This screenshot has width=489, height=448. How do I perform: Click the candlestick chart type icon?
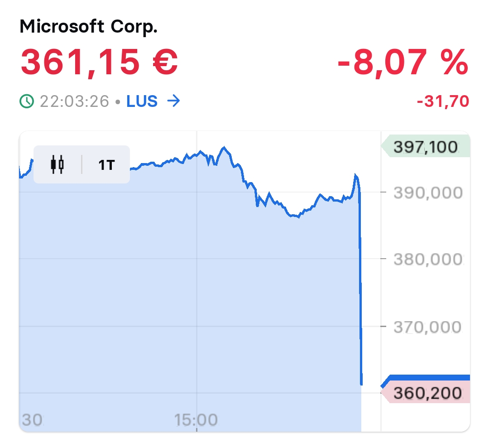coord(57,164)
